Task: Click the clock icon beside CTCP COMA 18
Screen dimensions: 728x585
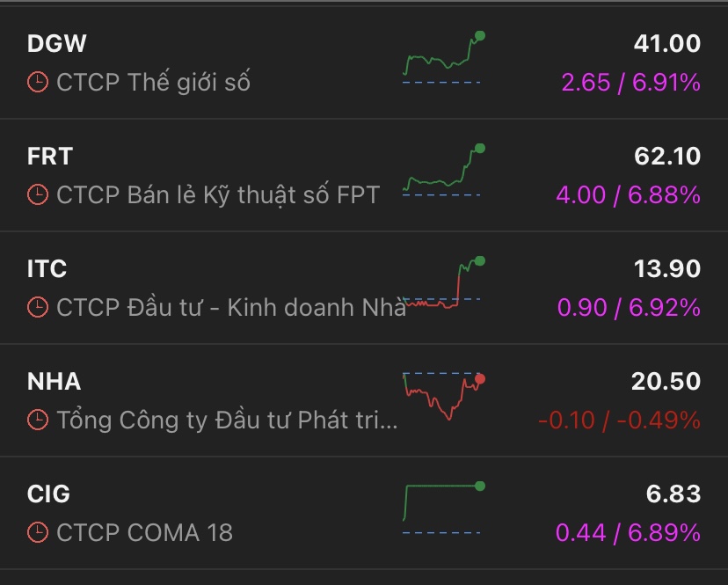Action: (38, 532)
